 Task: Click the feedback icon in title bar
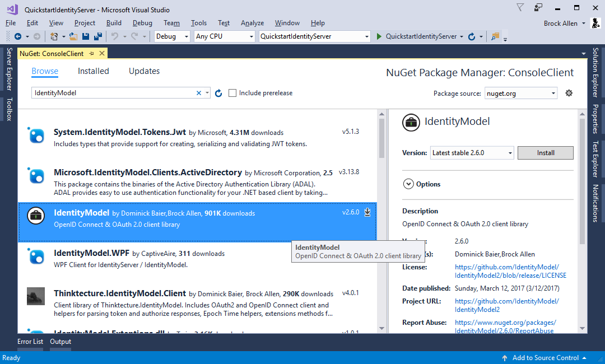point(538,7)
